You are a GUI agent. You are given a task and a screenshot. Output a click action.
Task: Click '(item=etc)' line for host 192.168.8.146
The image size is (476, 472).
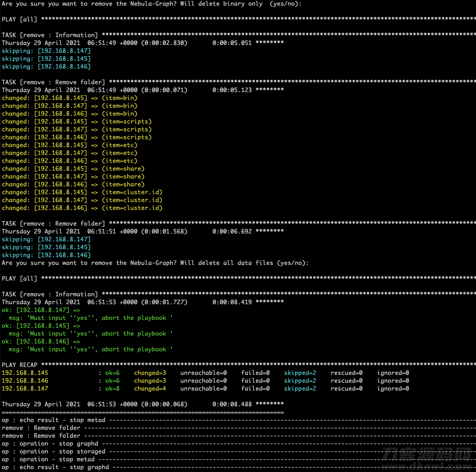pyautogui.click(x=70, y=161)
